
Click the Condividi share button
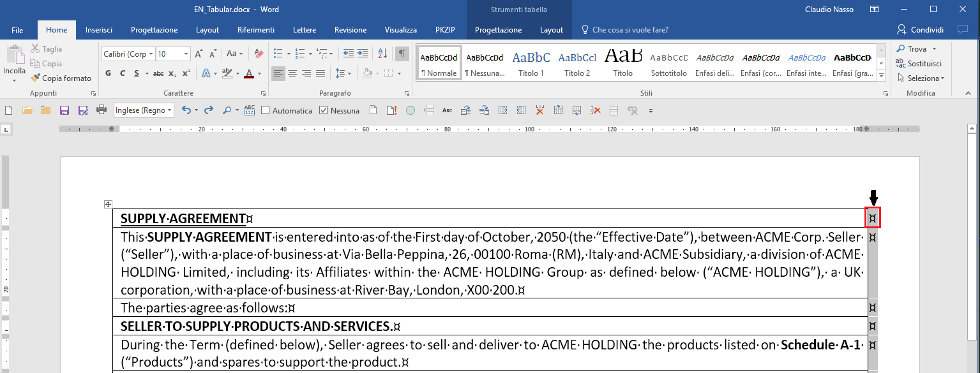921,29
